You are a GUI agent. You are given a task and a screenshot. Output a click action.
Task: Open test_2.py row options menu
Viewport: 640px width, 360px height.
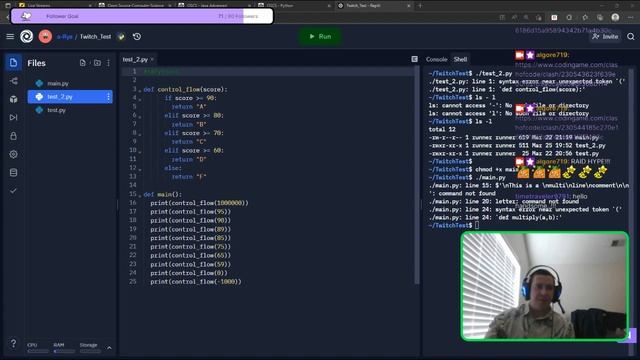[x=109, y=97]
